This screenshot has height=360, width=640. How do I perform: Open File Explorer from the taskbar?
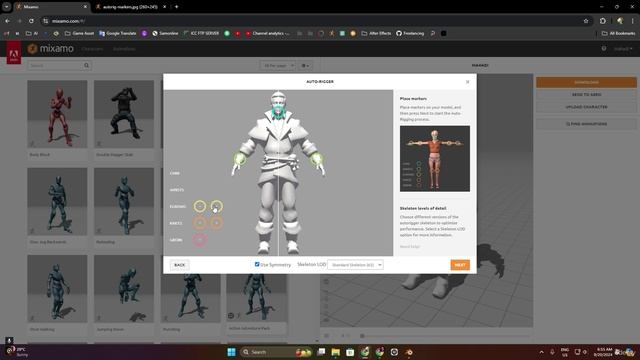click(x=336, y=352)
